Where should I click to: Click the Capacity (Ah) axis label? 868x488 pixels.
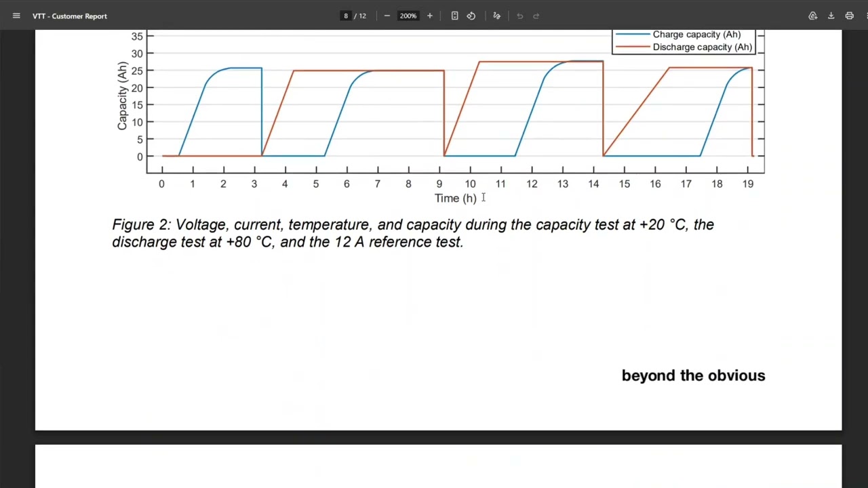tap(122, 96)
